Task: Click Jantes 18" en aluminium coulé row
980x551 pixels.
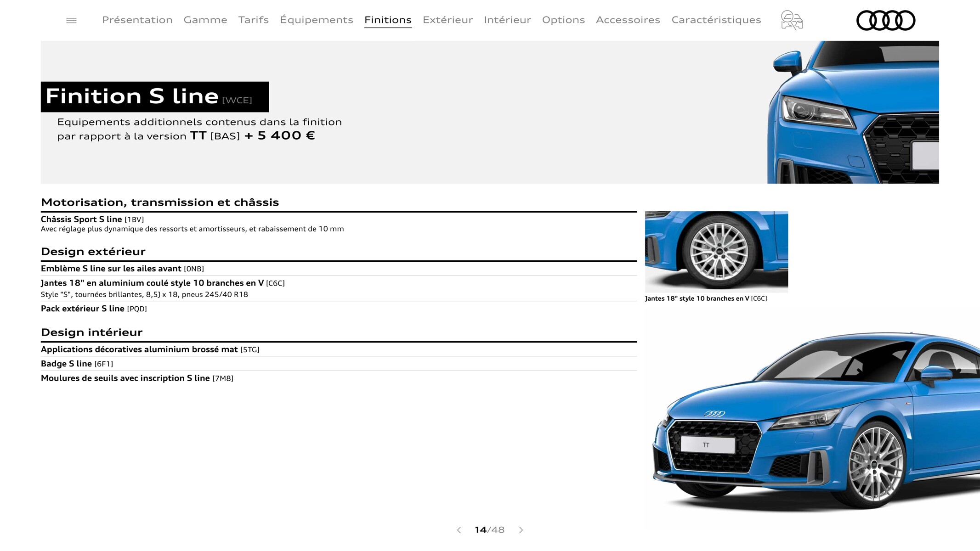Action: [x=339, y=288]
